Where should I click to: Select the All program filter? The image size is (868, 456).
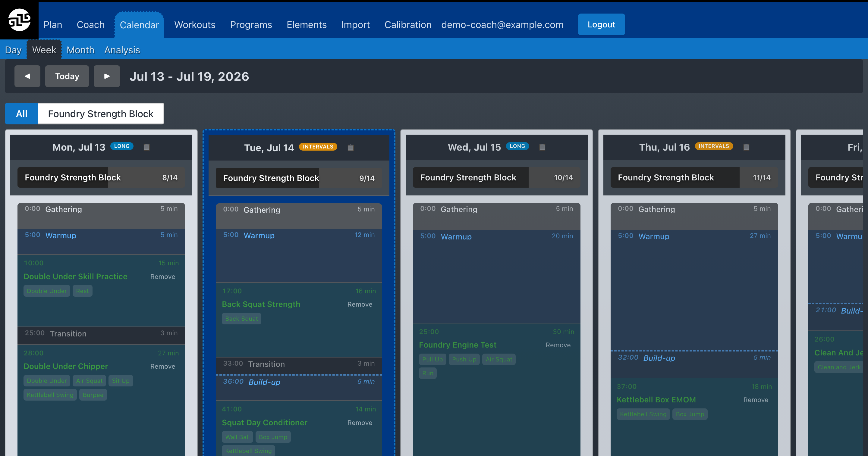[22, 114]
